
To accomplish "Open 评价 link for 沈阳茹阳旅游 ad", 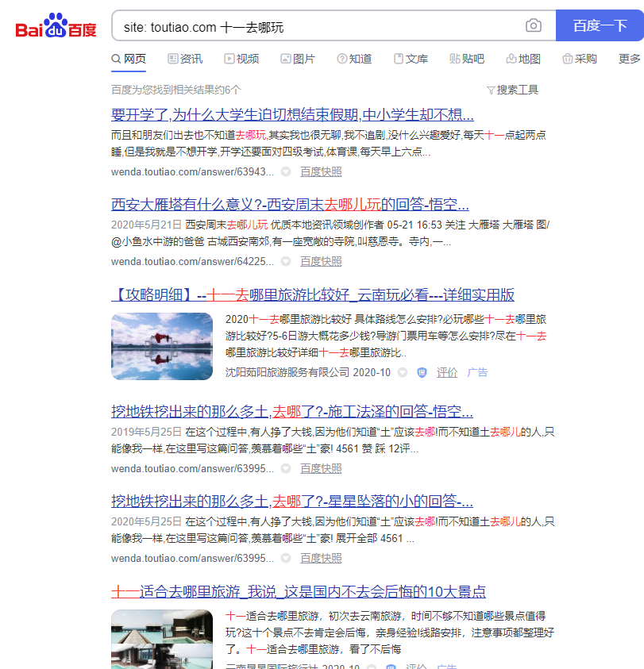I will pos(447,372).
